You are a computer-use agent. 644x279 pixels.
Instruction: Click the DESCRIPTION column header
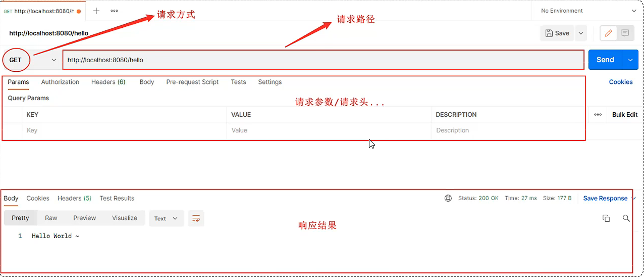click(456, 115)
